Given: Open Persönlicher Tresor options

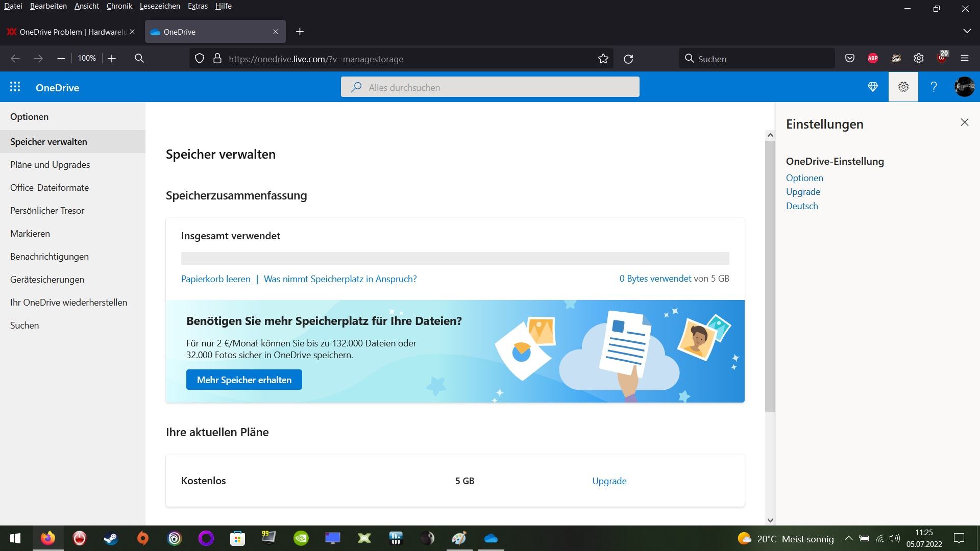Looking at the screenshot, I should [72, 211].
